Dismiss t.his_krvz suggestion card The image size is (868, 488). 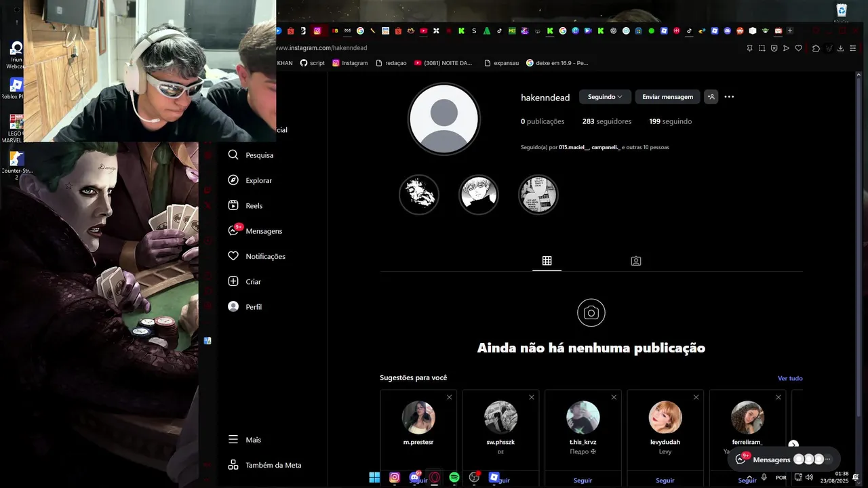[x=614, y=397]
